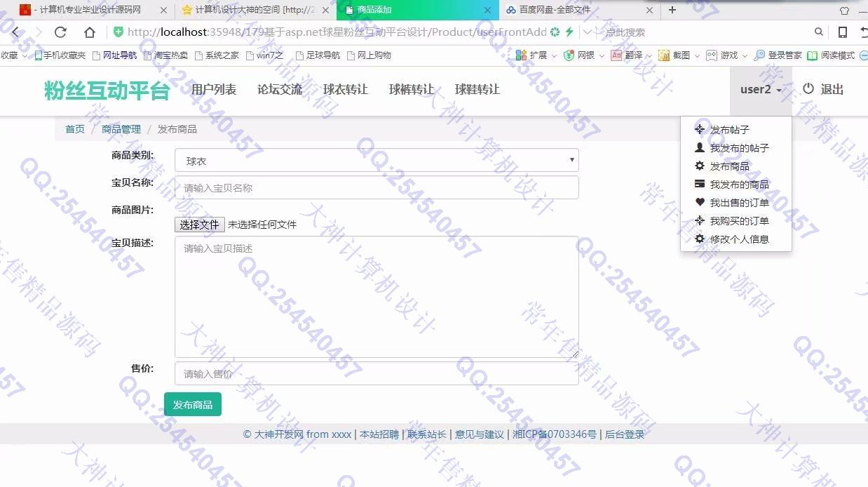Viewport: 868px width, 487px height.
Task: Focus the 宝贝名称 name input field
Action: pyautogui.click(x=377, y=187)
